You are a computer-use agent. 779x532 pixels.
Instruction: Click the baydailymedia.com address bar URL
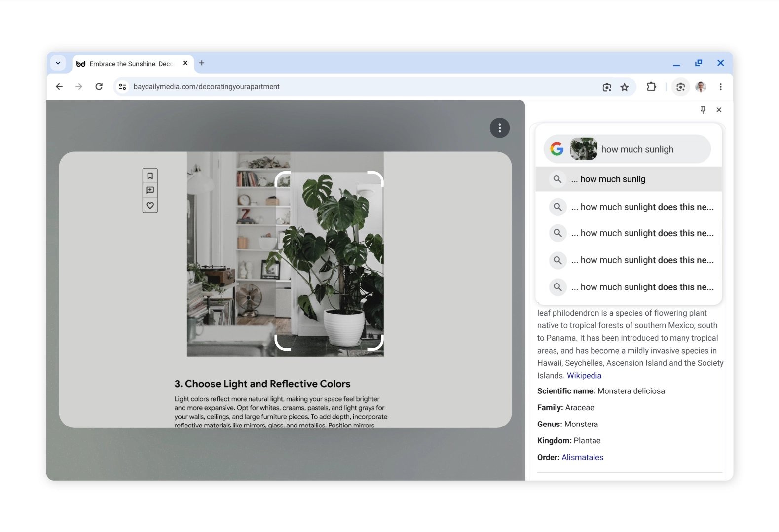(x=206, y=87)
